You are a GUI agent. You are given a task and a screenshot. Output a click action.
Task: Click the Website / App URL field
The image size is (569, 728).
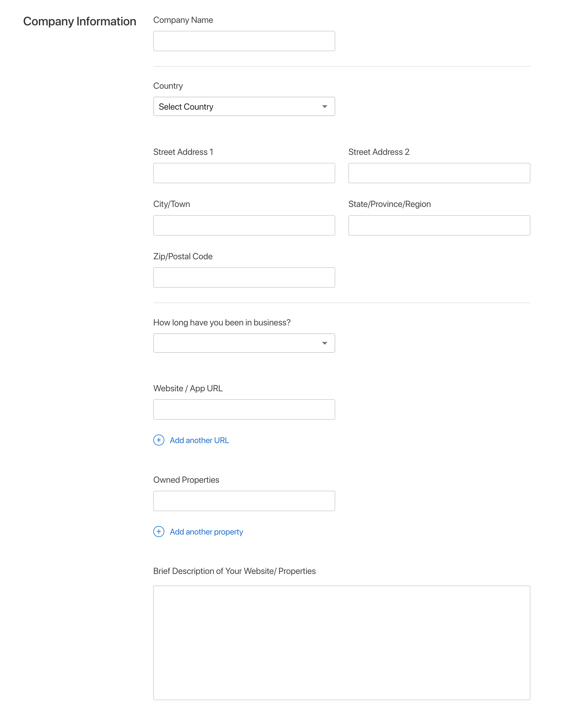coord(244,409)
